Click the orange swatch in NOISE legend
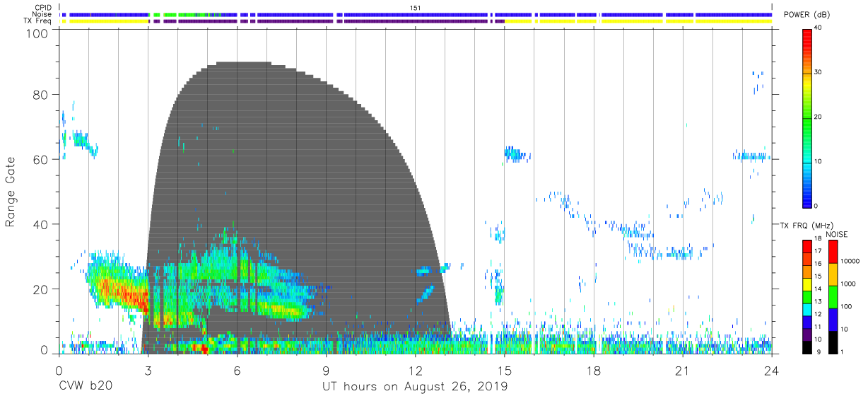The height and width of the screenshot is (401, 868). point(833,274)
